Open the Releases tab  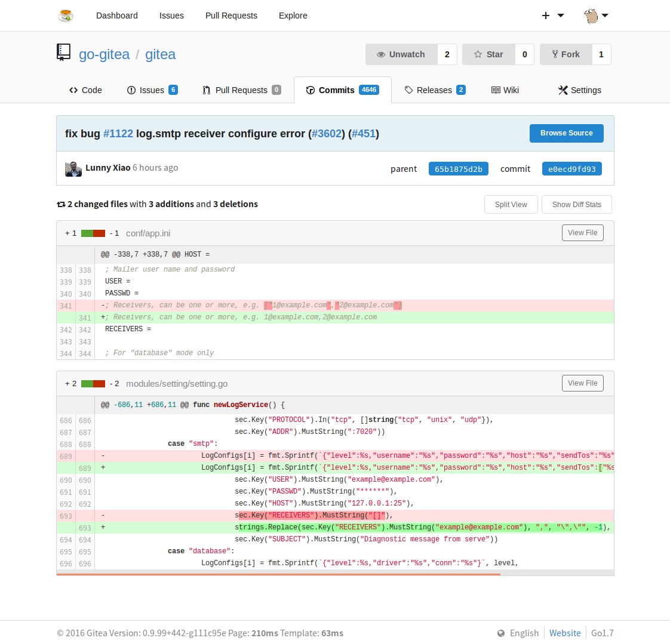[435, 90]
